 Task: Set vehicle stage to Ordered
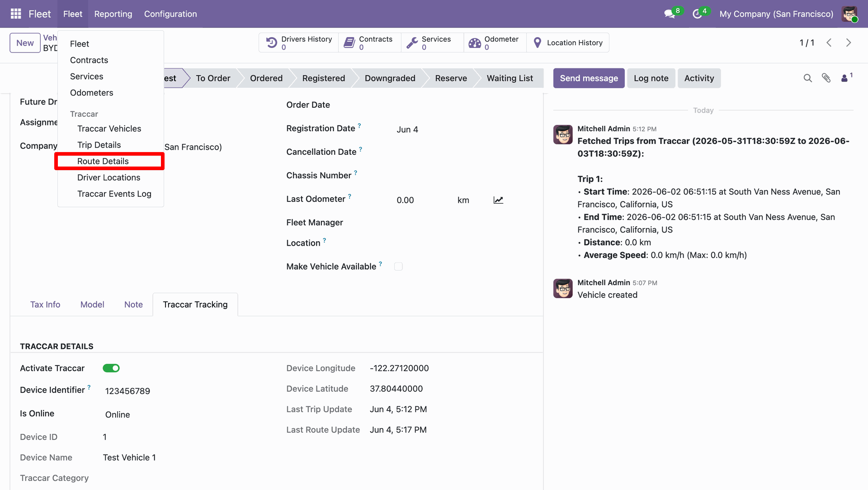266,78
